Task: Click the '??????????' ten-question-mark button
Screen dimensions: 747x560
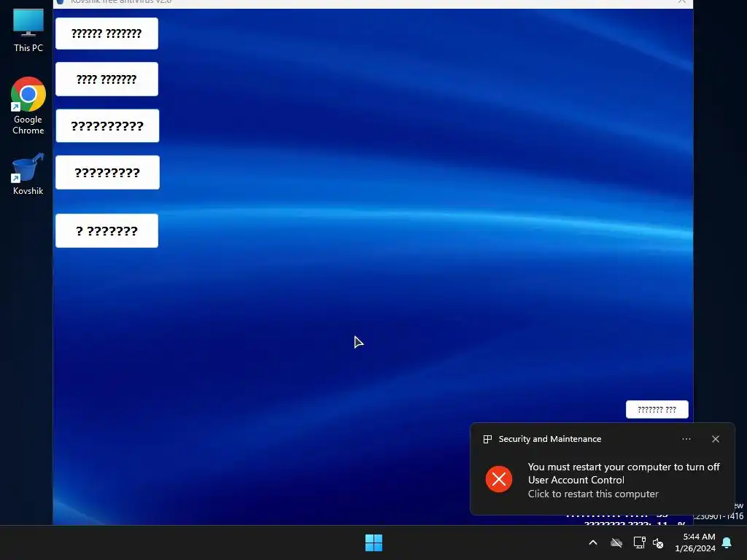Action: (107, 125)
